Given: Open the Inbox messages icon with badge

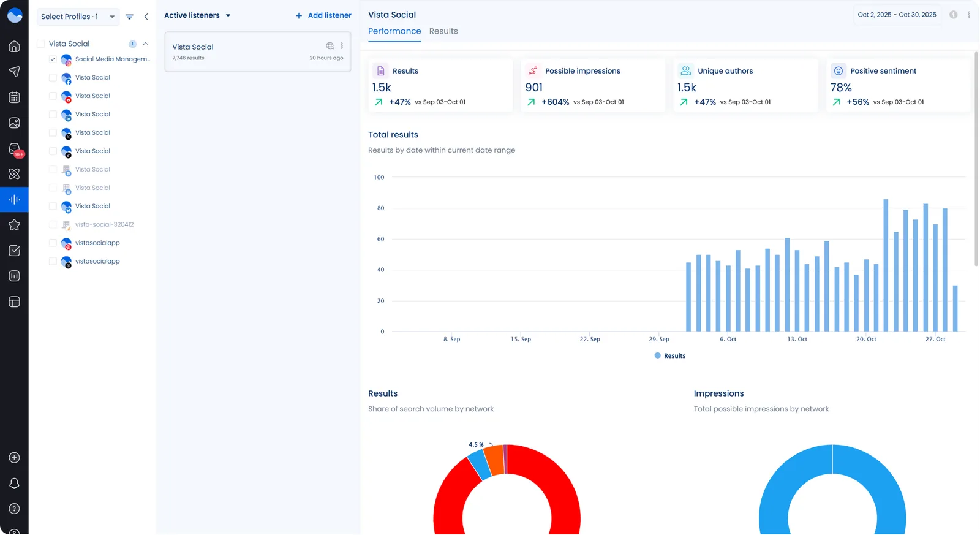Looking at the screenshot, I should tap(14, 149).
